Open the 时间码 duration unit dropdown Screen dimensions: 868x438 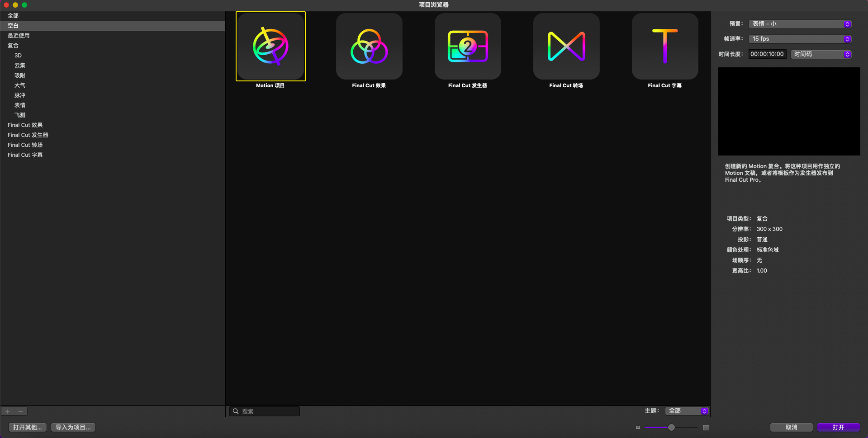click(x=821, y=54)
